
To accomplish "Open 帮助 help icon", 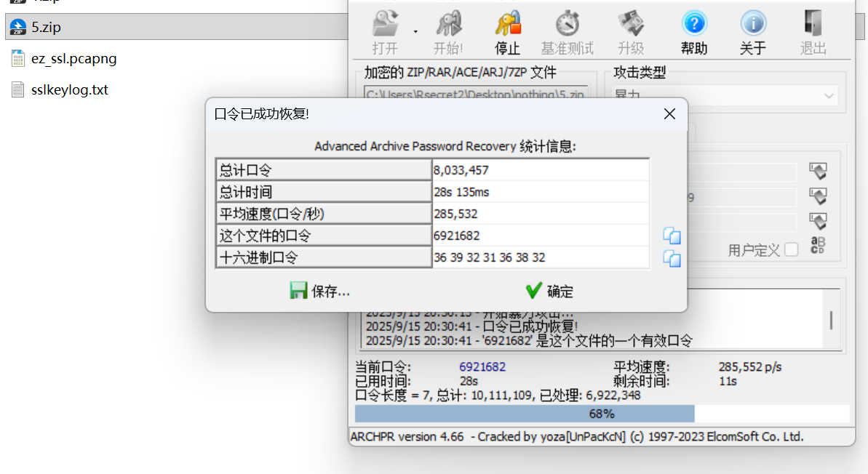I will tap(694, 33).
